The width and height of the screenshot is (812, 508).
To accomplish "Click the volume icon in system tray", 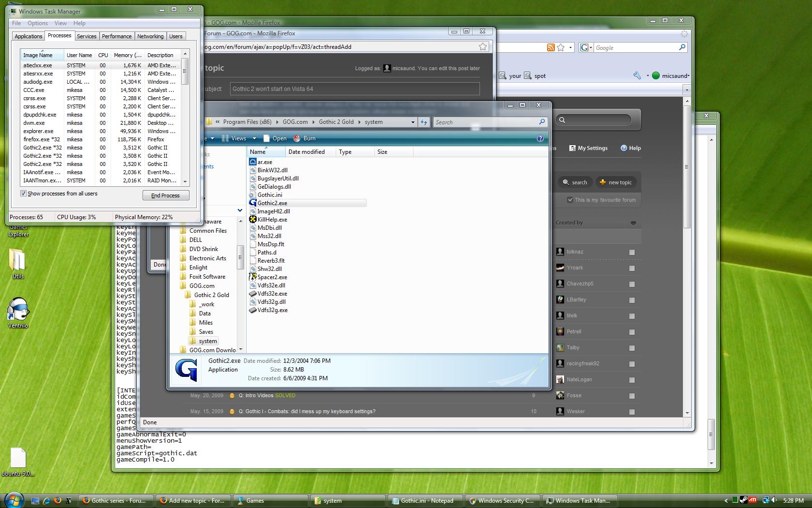I will (x=774, y=500).
